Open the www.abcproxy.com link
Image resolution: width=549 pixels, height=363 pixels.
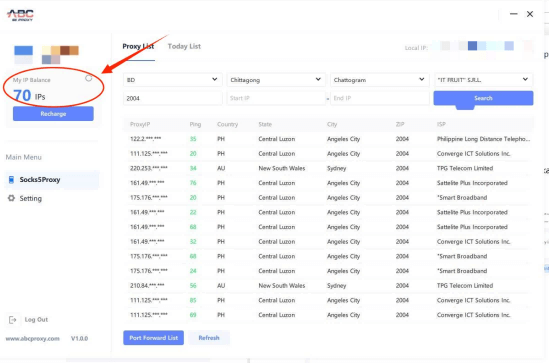(33, 339)
